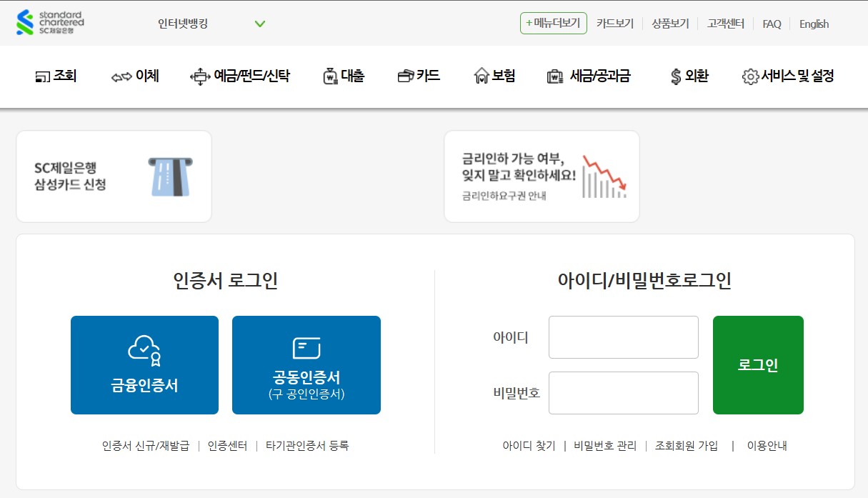The height and width of the screenshot is (498, 868).
Task: Select the 대출 (loan) menu icon
Action: [x=329, y=75]
